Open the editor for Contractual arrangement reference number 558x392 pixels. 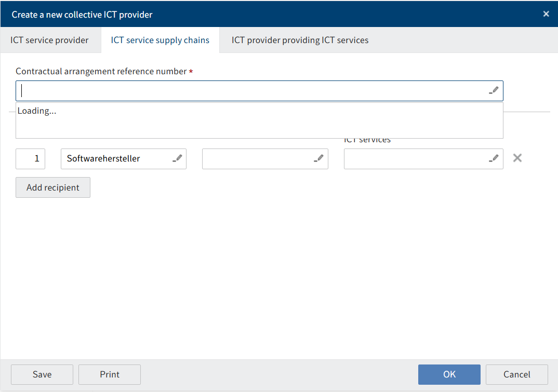(494, 90)
